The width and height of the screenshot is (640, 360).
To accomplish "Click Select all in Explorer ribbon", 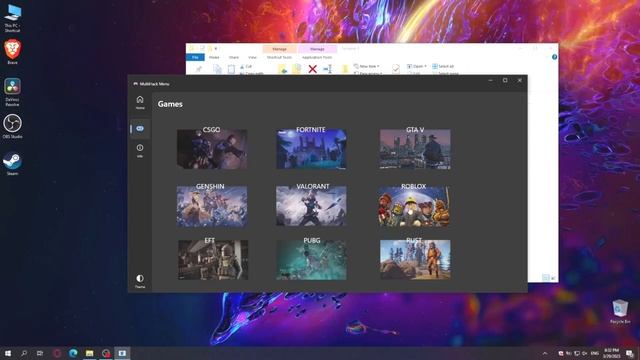I will [x=443, y=66].
